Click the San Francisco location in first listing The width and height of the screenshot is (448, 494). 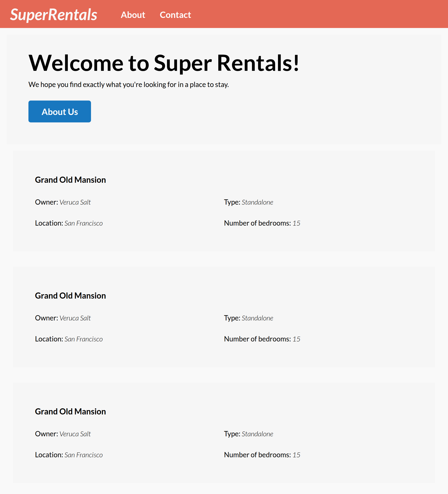tap(83, 223)
